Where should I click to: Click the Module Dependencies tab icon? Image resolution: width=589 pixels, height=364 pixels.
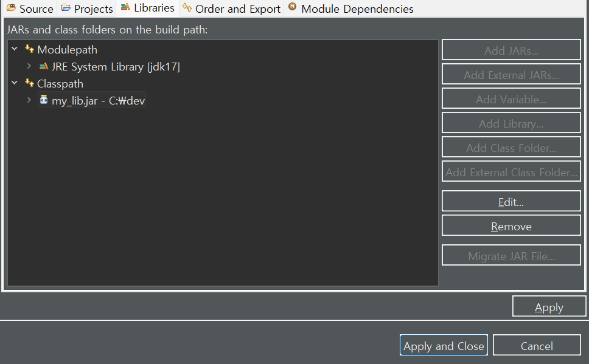tap(292, 6)
